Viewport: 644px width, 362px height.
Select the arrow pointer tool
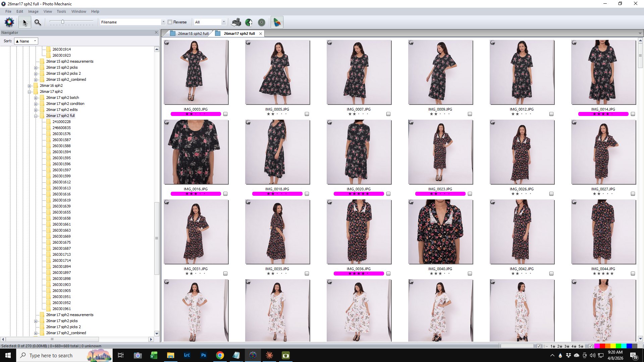(24, 22)
